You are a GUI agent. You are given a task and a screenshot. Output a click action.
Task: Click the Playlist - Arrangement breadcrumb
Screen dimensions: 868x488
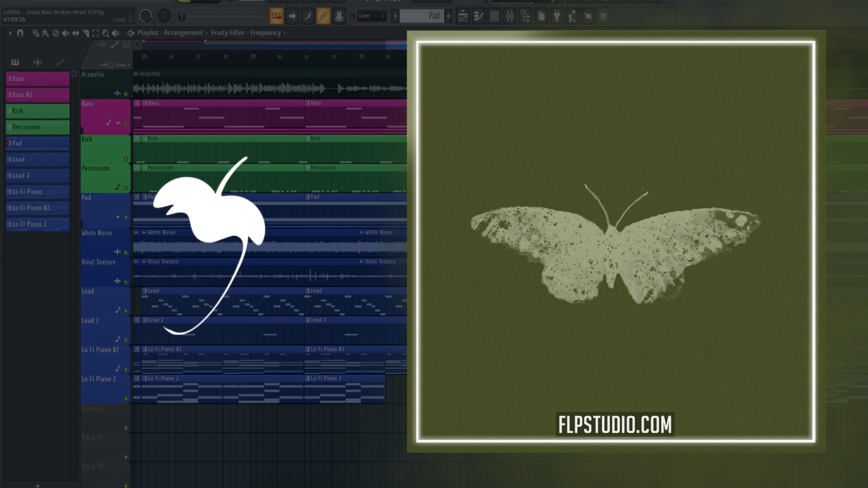coord(170,33)
